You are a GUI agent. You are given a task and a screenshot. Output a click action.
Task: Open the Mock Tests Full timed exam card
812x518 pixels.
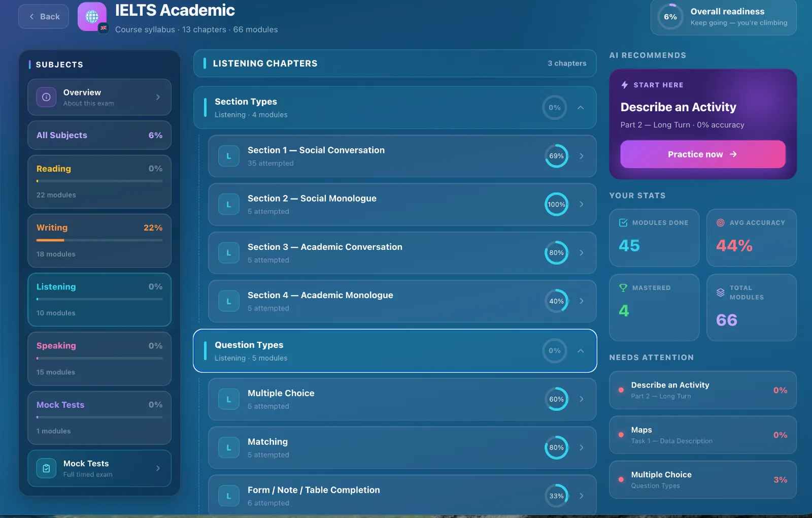click(x=99, y=468)
